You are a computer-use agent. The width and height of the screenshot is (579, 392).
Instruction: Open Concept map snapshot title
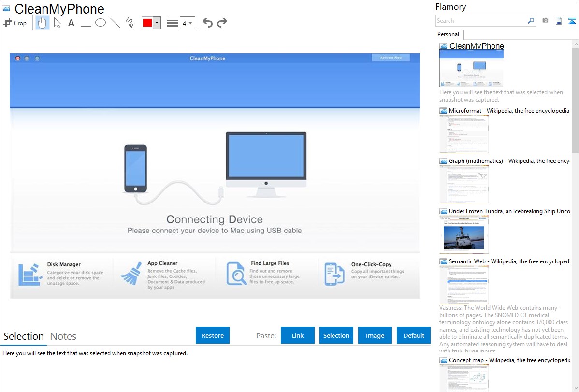(509, 360)
